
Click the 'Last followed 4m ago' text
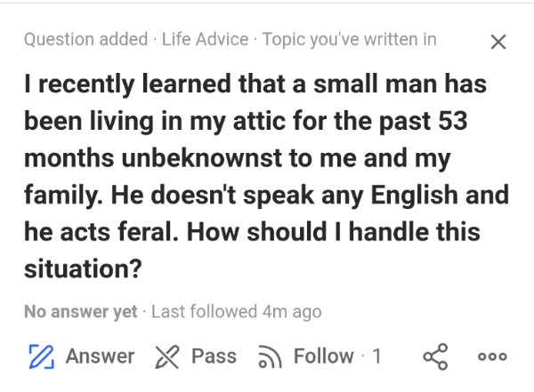pos(237,311)
